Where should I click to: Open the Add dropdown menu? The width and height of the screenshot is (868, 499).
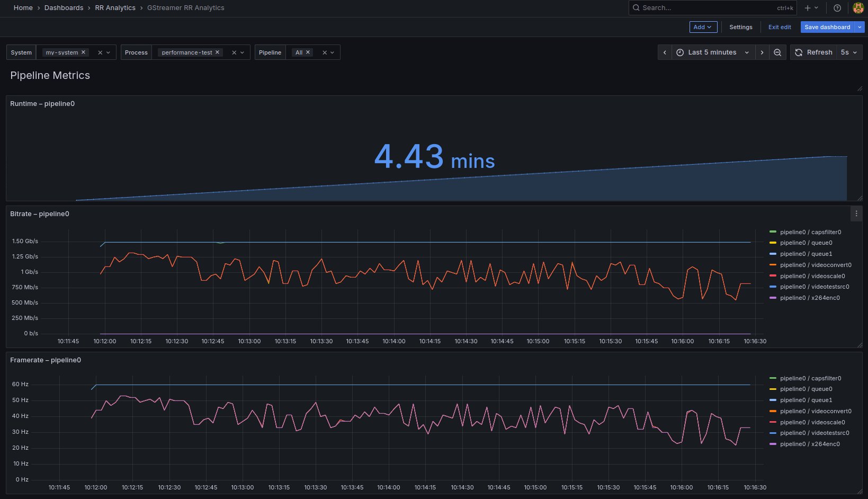click(703, 27)
